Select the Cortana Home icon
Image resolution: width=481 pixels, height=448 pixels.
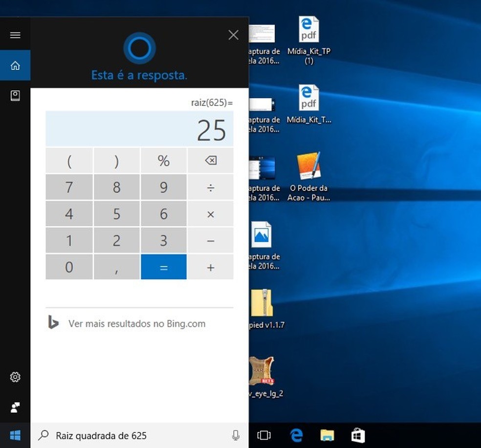(x=15, y=65)
